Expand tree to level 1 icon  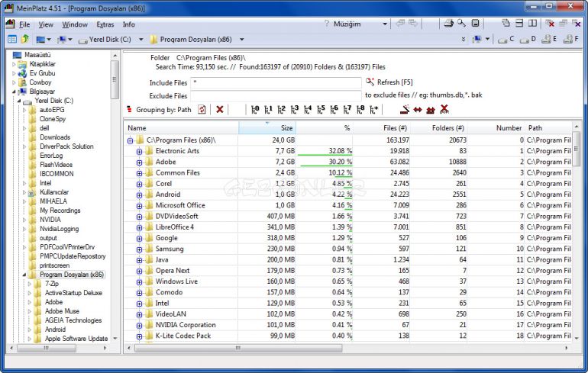268,109
